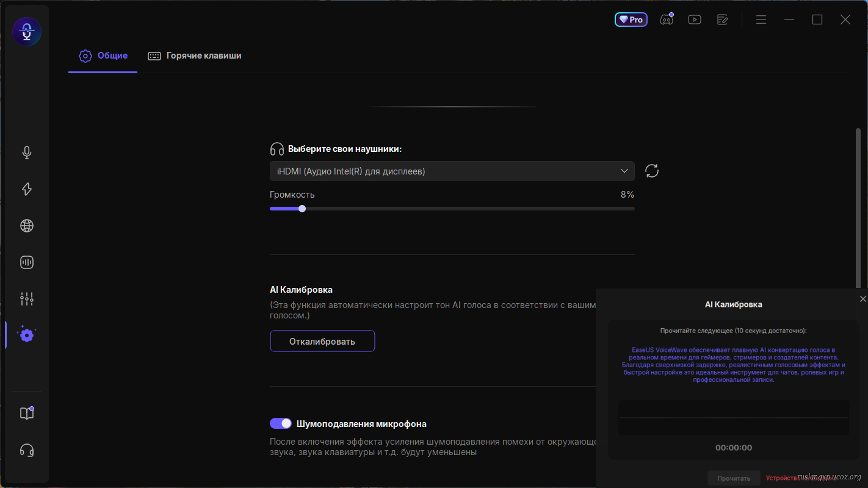
Task: Click the lightning bolt sidebar icon
Action: [27, 189]
